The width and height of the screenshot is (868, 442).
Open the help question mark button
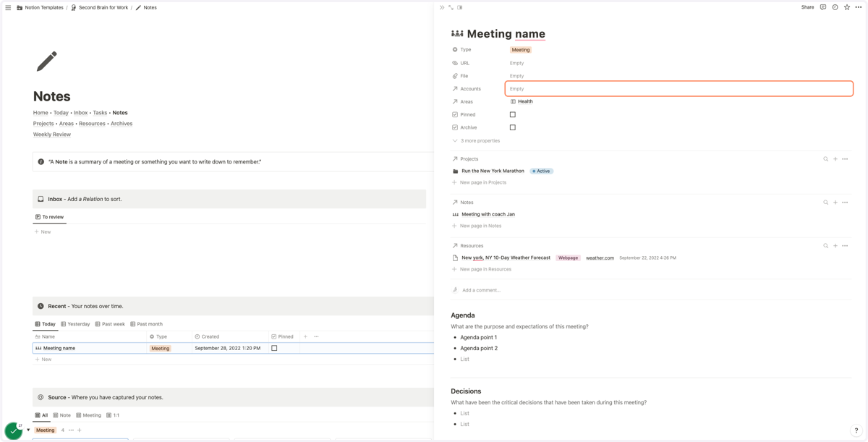coord(856,430)
